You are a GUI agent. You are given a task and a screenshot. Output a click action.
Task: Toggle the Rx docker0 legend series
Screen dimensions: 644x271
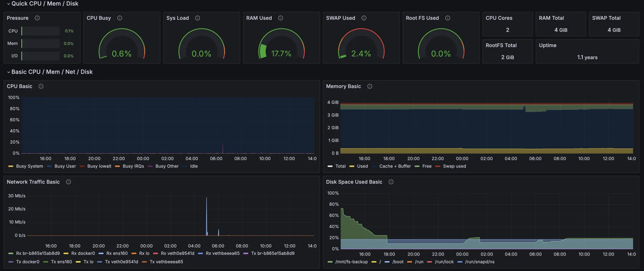point(83,253)
